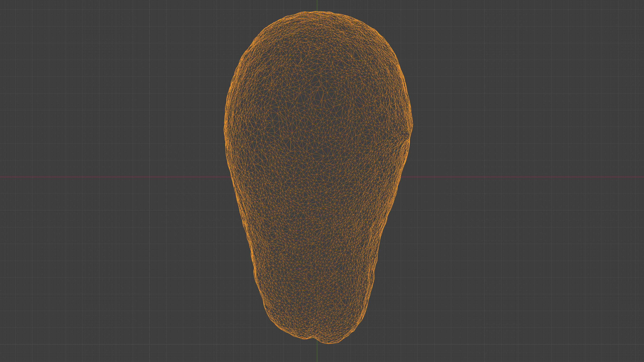Viewport: 644px width, 362px height.
Task: Select the orange wireframe head mesh
Action: pyautogui.click(x=318, y=177)
